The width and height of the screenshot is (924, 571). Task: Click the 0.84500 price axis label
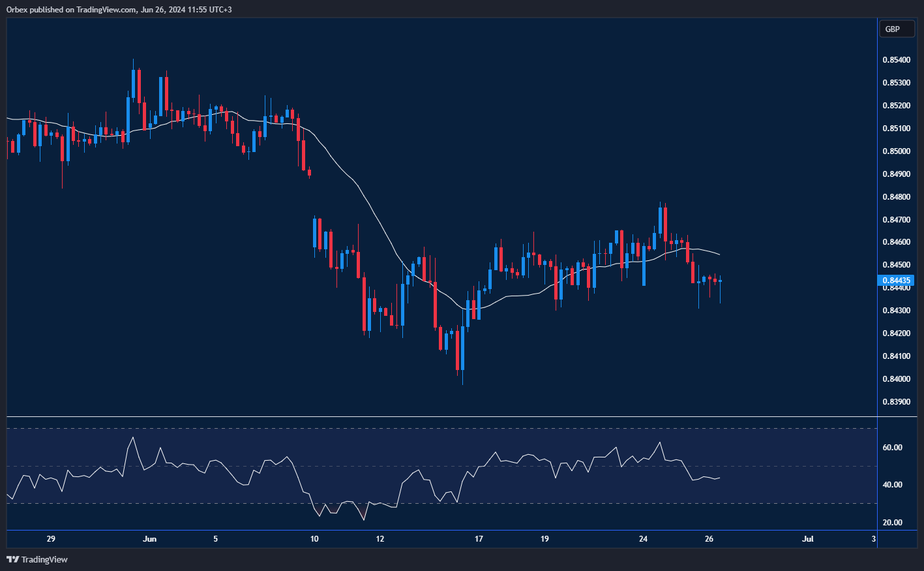896,265
